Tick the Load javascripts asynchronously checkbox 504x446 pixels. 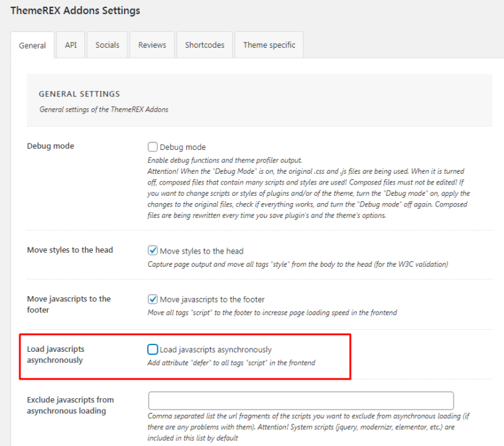tap(153, 349)
